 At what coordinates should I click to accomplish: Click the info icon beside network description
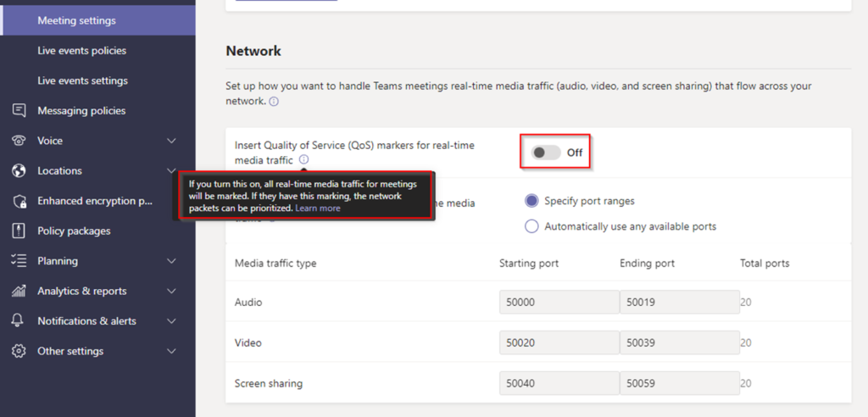click(274, 102)
